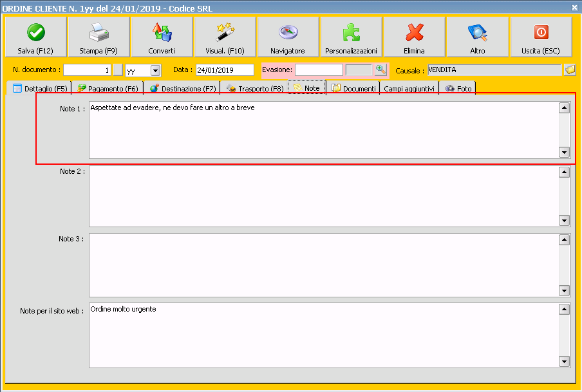This screenshot has height=392, width=582.
Task: Open the Altro magnifier button
Action: pyautogui.click(x=477, y=37)
